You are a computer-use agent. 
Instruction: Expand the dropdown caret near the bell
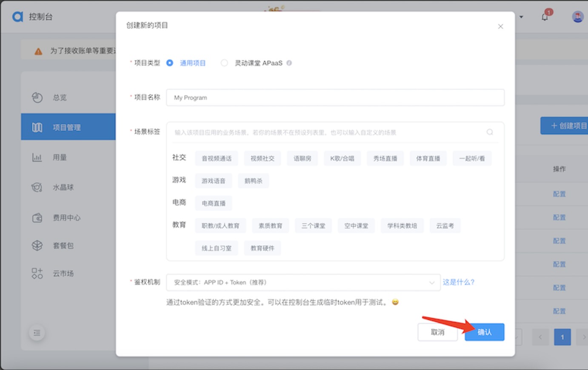point(521,17)
